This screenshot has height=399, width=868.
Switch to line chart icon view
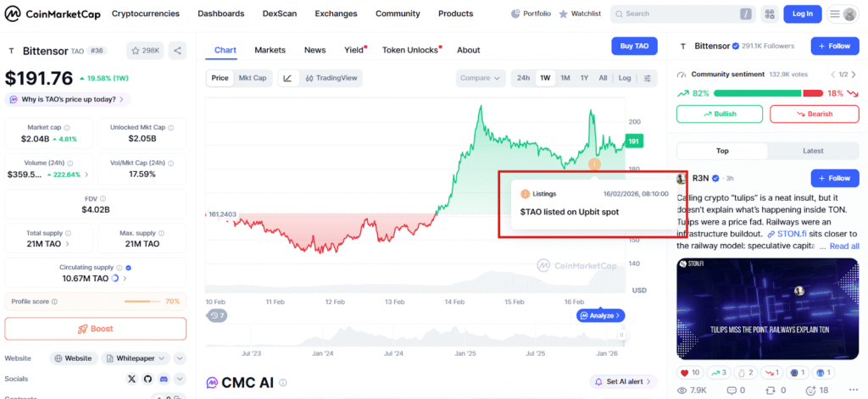[288, 78]
